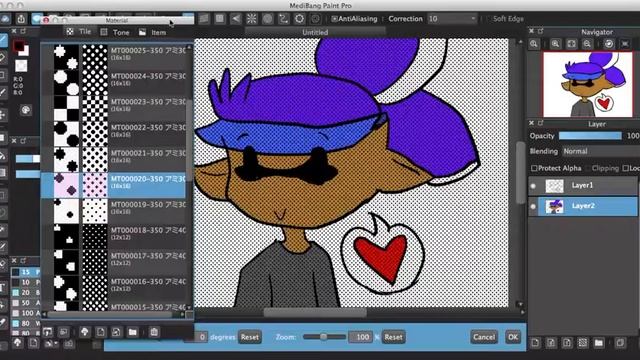This screenshot has width=640, height=360.
Task: Select brush size 15 in brush list
Action: pos(25,272)
